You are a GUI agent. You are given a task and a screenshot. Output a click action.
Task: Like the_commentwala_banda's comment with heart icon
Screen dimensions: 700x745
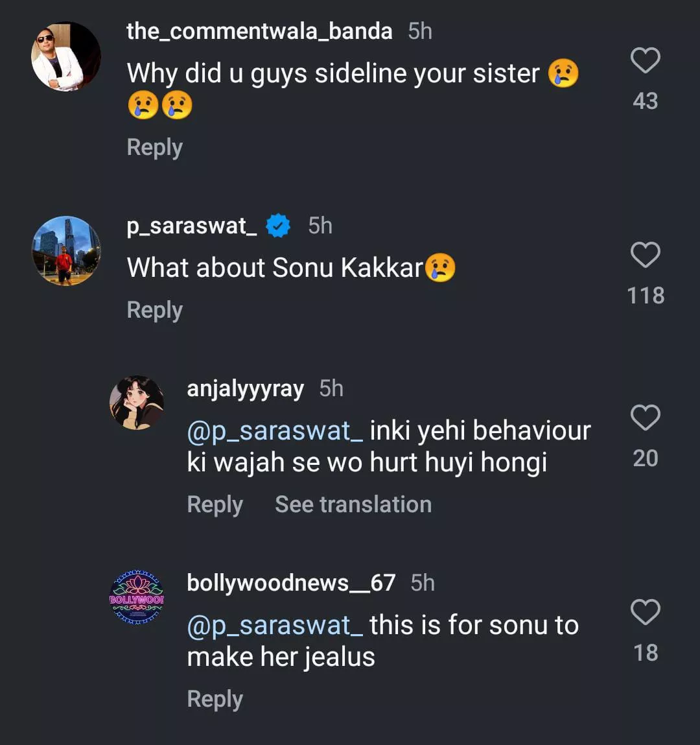click(x=645, y=61)
